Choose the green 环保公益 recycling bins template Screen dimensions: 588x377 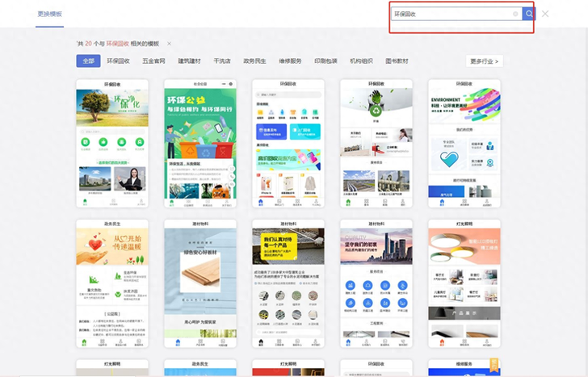(x=200, y=144)
